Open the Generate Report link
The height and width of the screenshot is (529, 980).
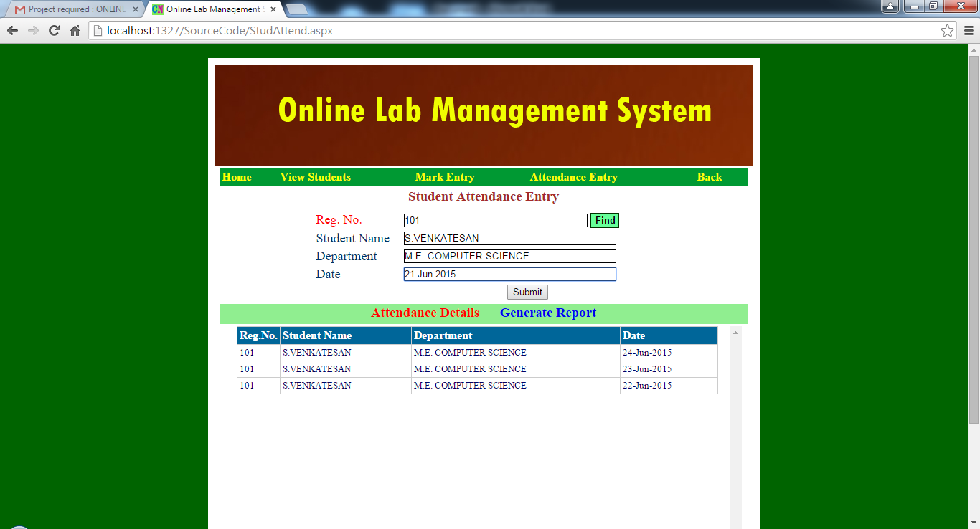547,313
